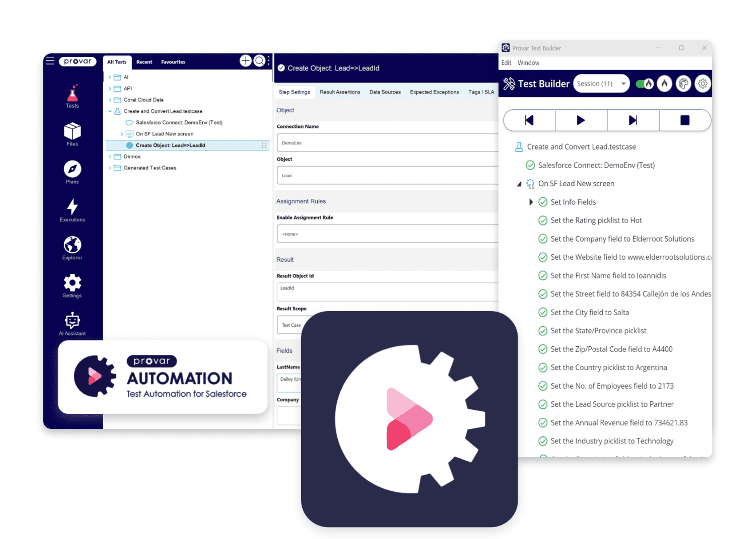Switch to the Recent tab
The width and height of the screenshot is (756, 539).
coord(144,62)
